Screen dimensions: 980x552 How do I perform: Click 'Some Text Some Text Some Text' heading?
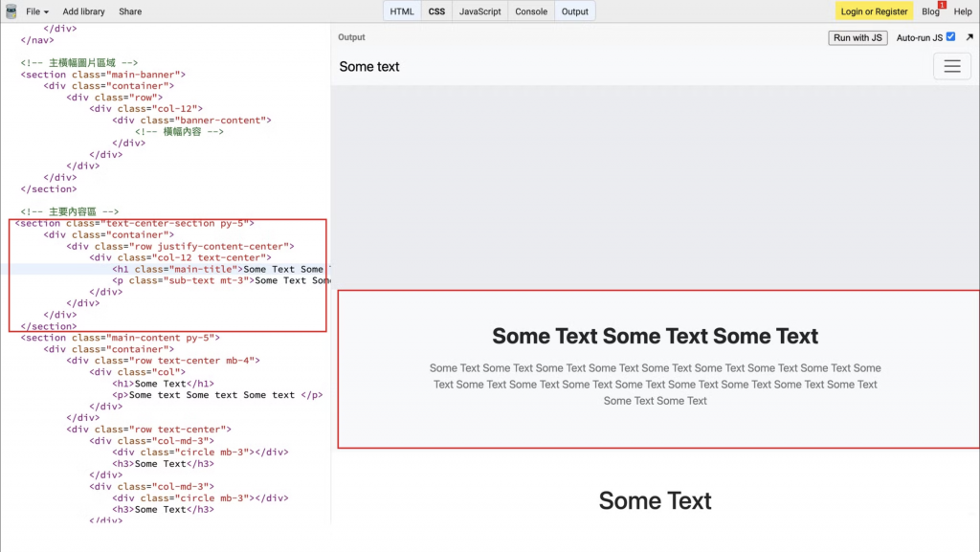tap(655, 336)
